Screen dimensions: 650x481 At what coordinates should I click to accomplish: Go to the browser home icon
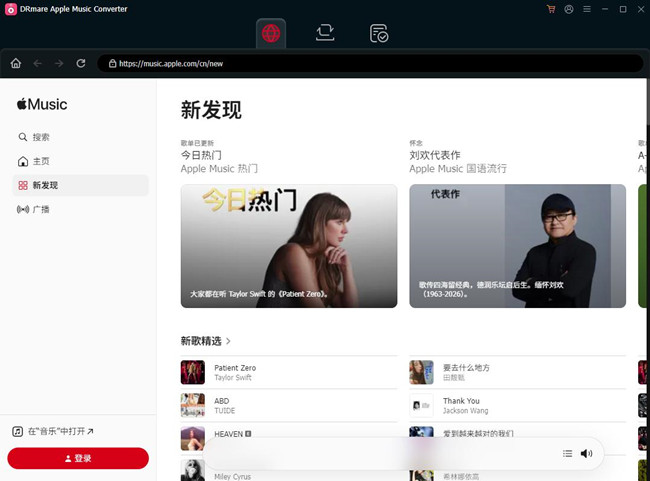click(16, 63)
